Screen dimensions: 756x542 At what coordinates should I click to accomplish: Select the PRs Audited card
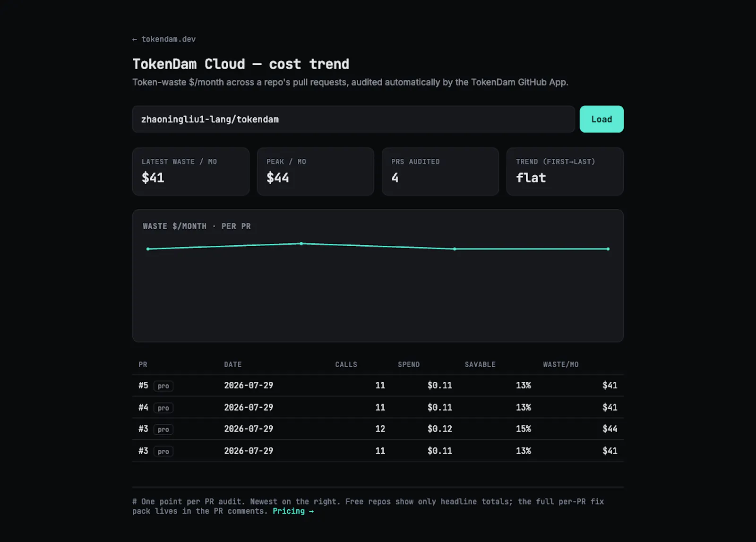coord(440,172)
